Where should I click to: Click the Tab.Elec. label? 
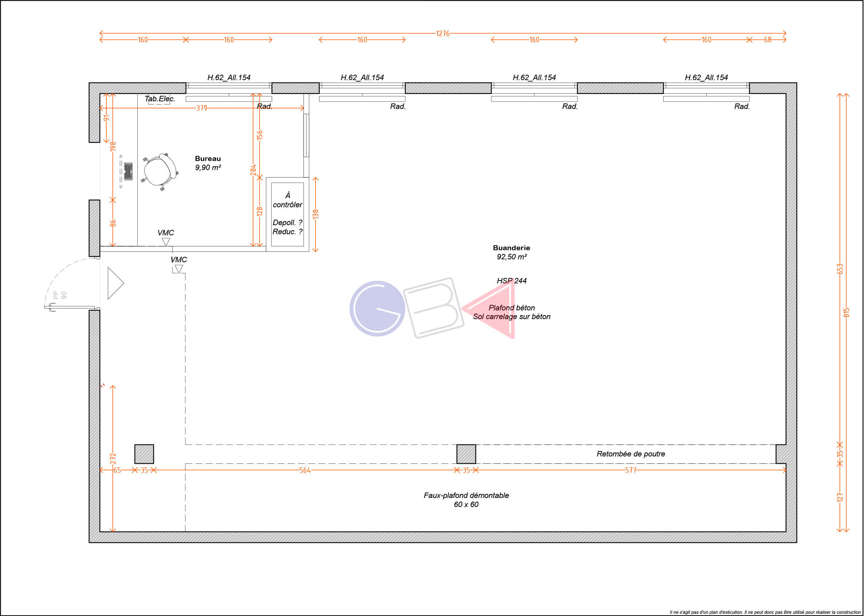[160, 99]
